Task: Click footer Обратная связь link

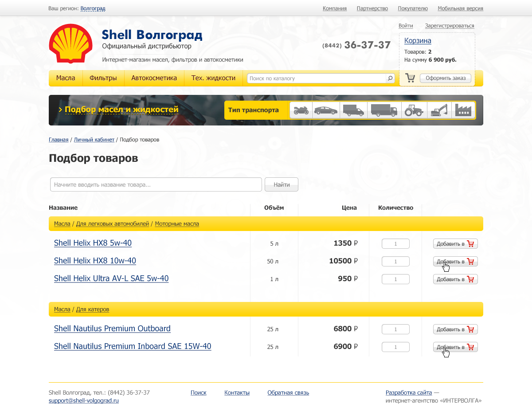Action: point(288,393)
